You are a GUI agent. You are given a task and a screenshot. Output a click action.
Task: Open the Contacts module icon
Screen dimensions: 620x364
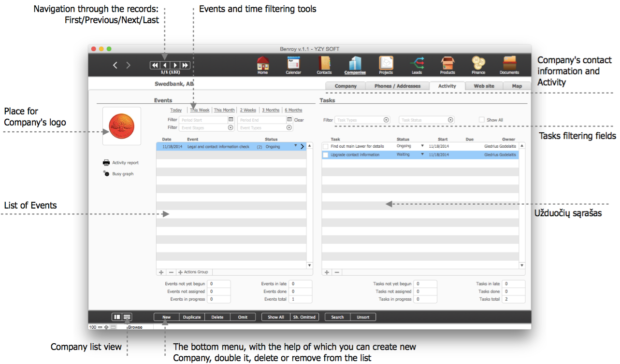pyautogui.click(x=324, y=63)
